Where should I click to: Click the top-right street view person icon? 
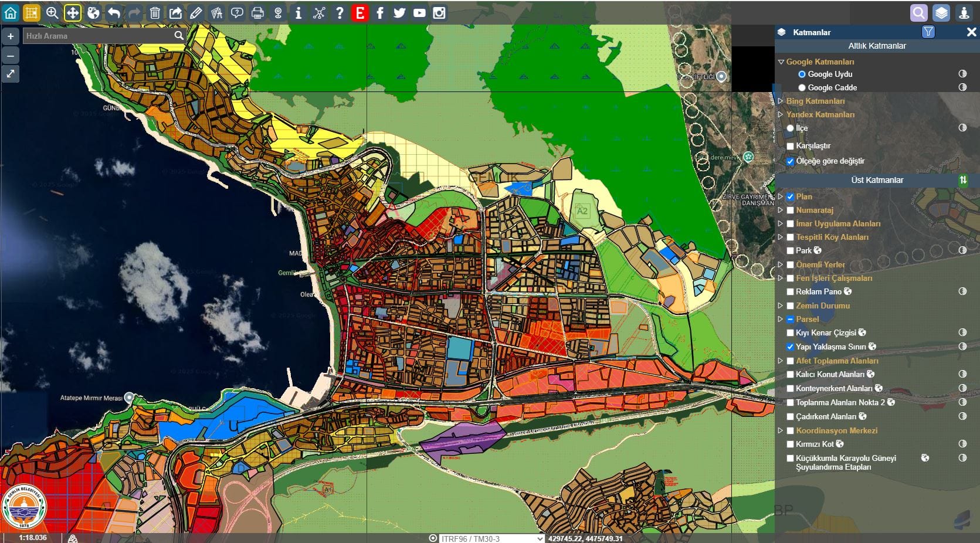pos(964,13)
